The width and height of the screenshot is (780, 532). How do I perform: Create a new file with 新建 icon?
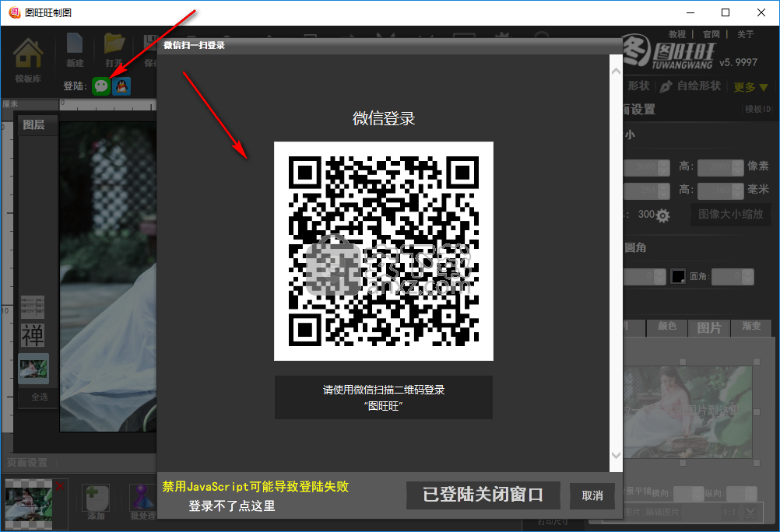click(75, 50)
